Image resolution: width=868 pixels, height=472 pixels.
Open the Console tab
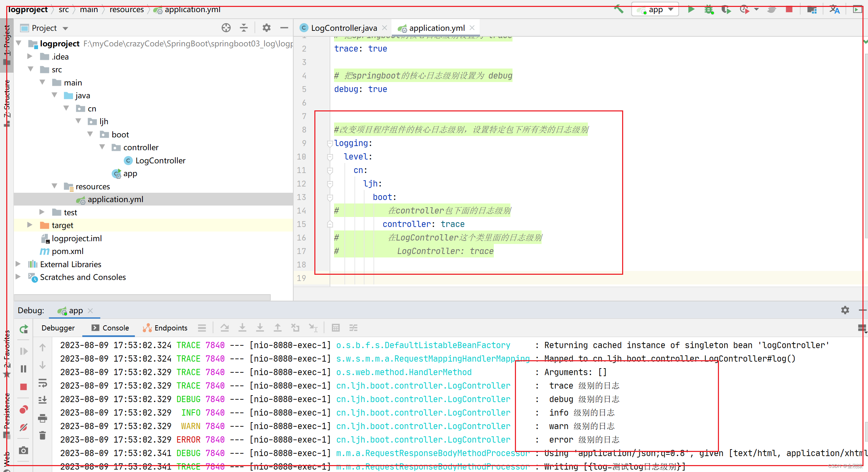point(110,328)
